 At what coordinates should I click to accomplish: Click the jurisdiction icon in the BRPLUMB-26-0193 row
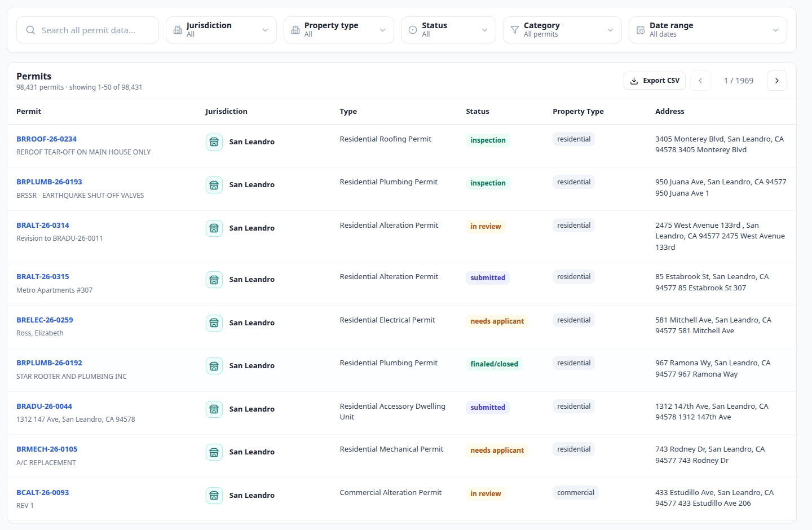pyautogui.click(x=214, y=185)
